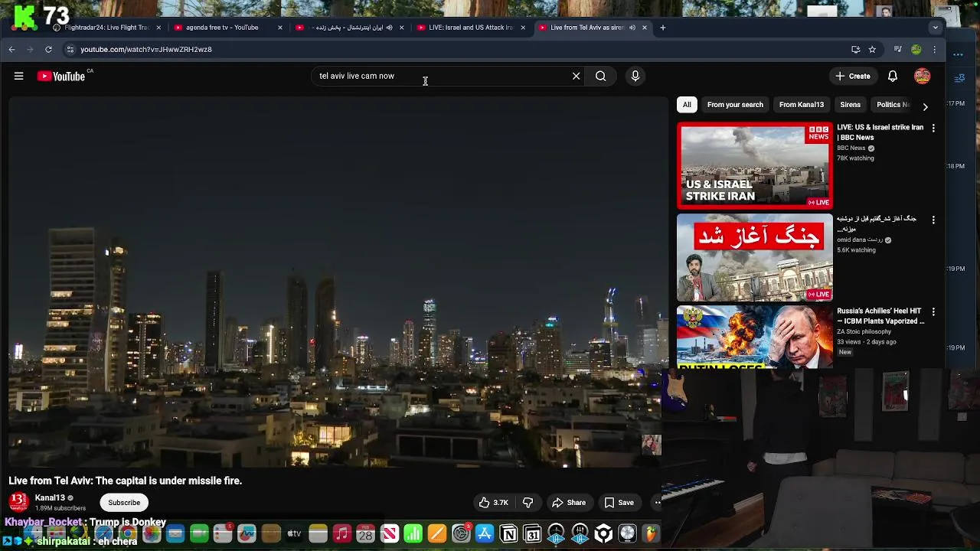This screenshot has height=551, width=980.
Task: Open more options for omid dana video
Action: coord(933,220)
